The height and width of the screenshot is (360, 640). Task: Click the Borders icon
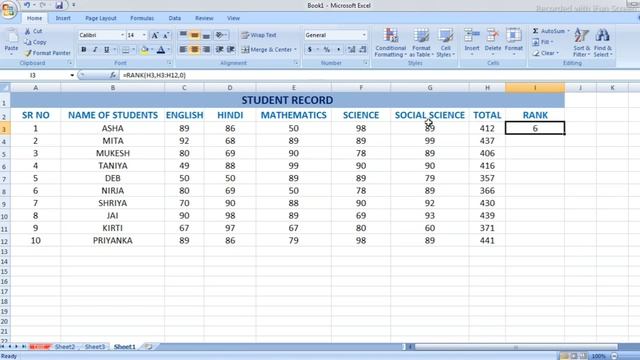125,50
